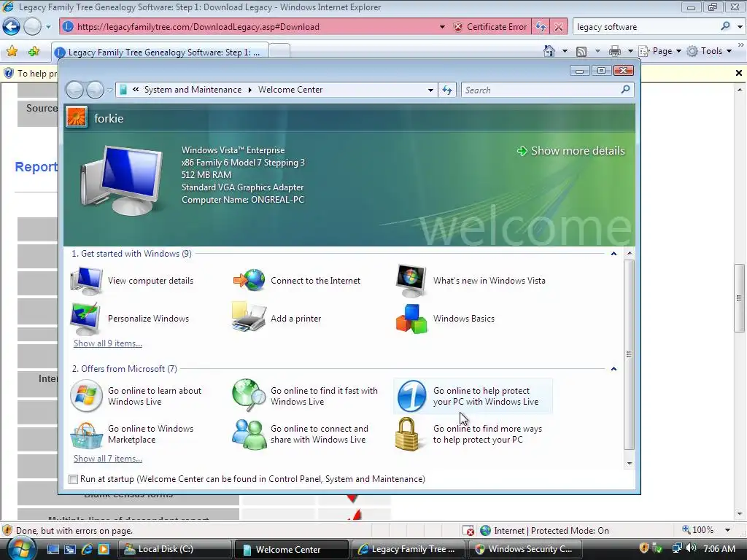Open protect your PC with Windows Live icon
Image resolution: width=747 pixels, height=560 pixels.
pyautogui.click(x=411, y=396)
